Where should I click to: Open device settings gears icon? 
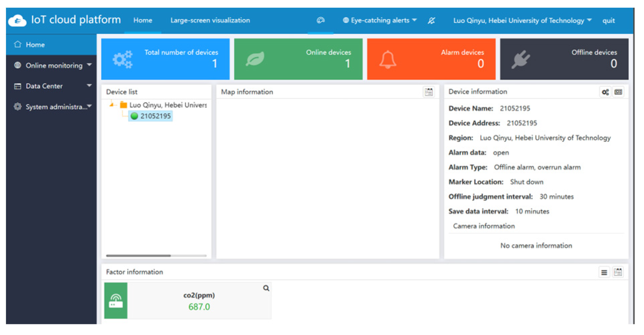(x=605, y=92)
